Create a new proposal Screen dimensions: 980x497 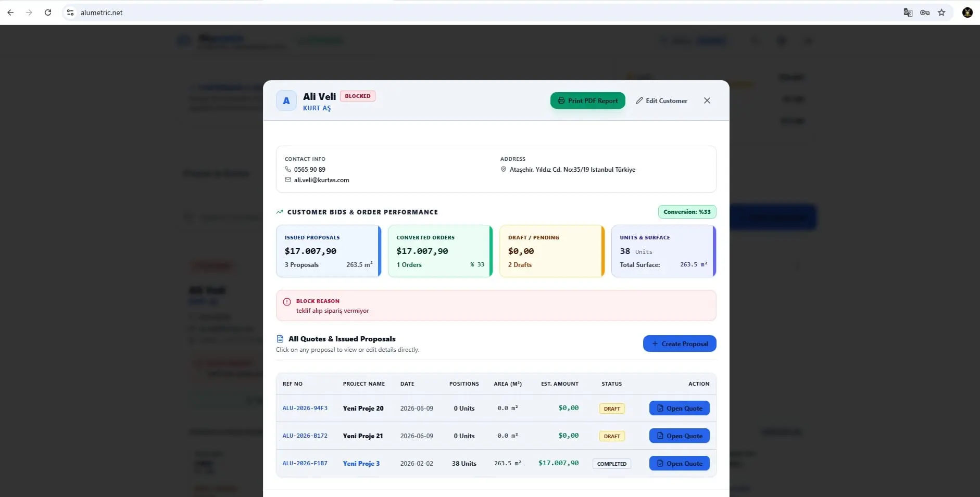pyautogui.click(x=680, y=343)
